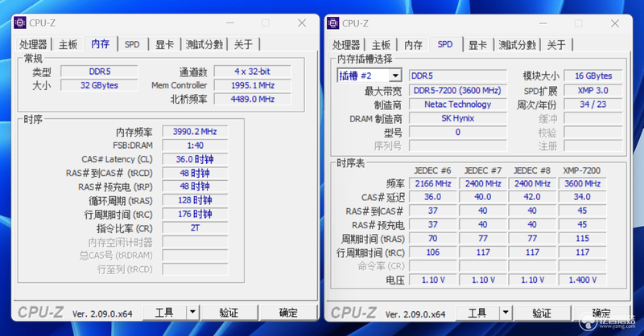Click 模块大小 value 16 GBytes
Image resolution: width=644 pixels, height=336 pixels.
click(593, 76)
